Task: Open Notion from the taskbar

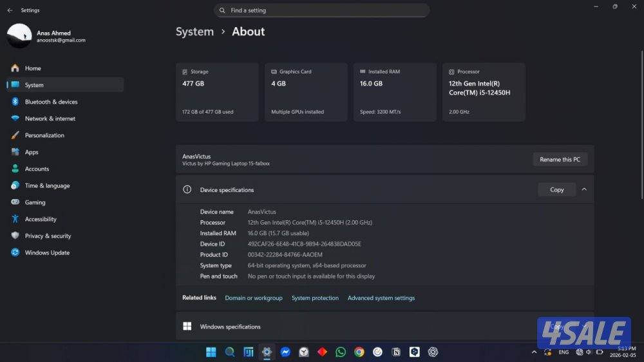Action: (396, 352)
